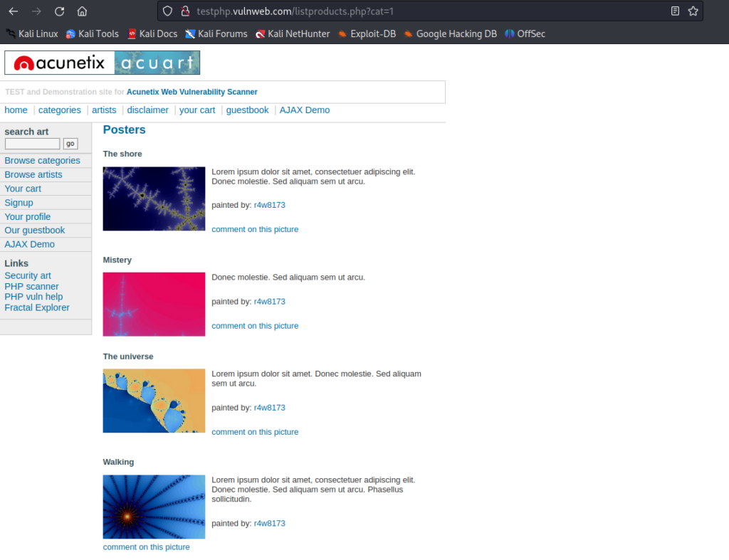
Task: Click the insecure connection padlock icon
Action: (185, 11)
